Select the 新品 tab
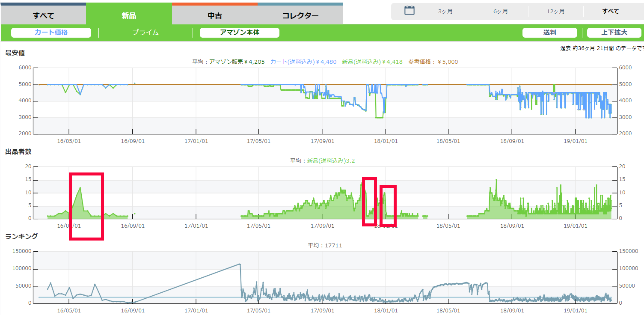This screenshot has width=644, height=315. [129, 15]
